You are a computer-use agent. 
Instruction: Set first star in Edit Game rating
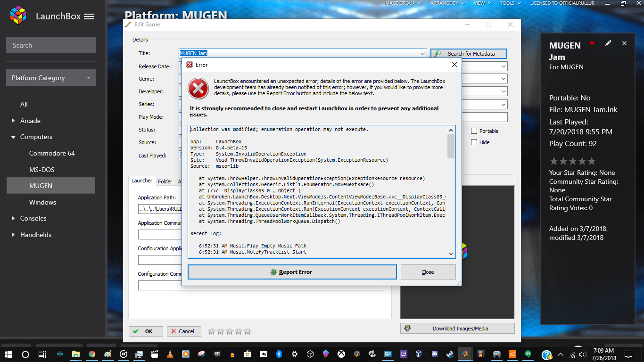point(212,331)
